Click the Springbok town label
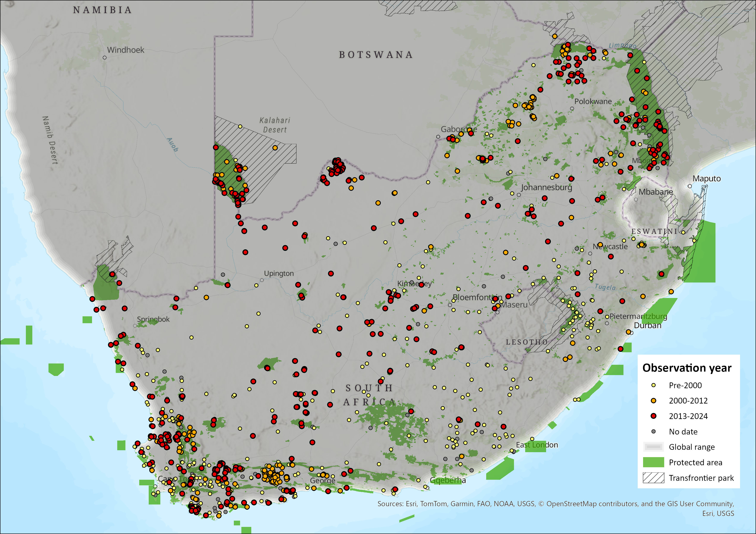Screen dimensions: 756x534 pos(153,319)
